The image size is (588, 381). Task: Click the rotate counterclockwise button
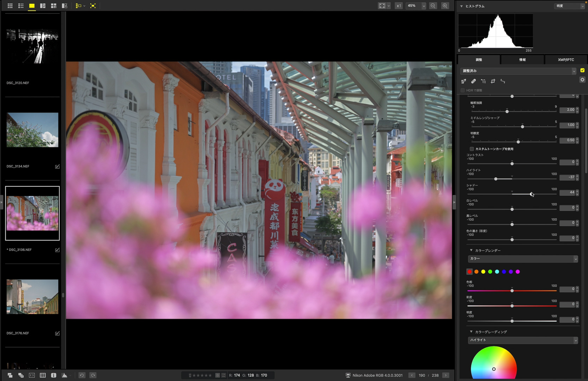81,375
